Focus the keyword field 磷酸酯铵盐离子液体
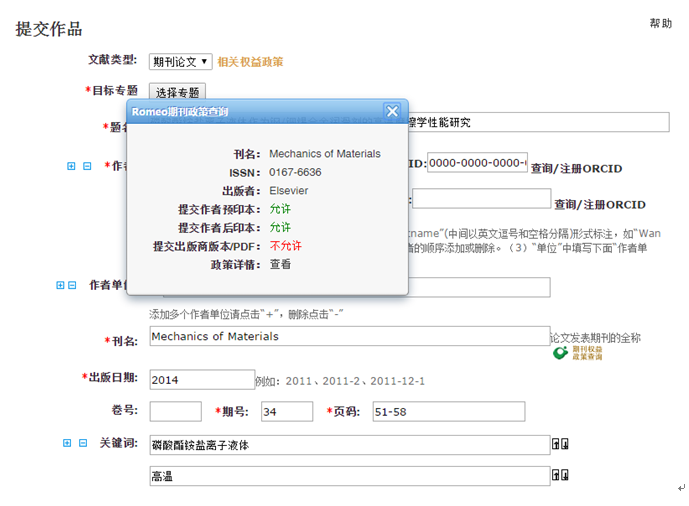 click(350, 445)
